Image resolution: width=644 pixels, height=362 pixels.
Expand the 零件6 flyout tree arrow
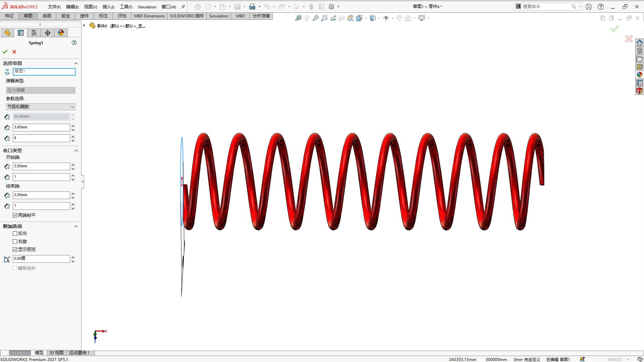[84, 25]
